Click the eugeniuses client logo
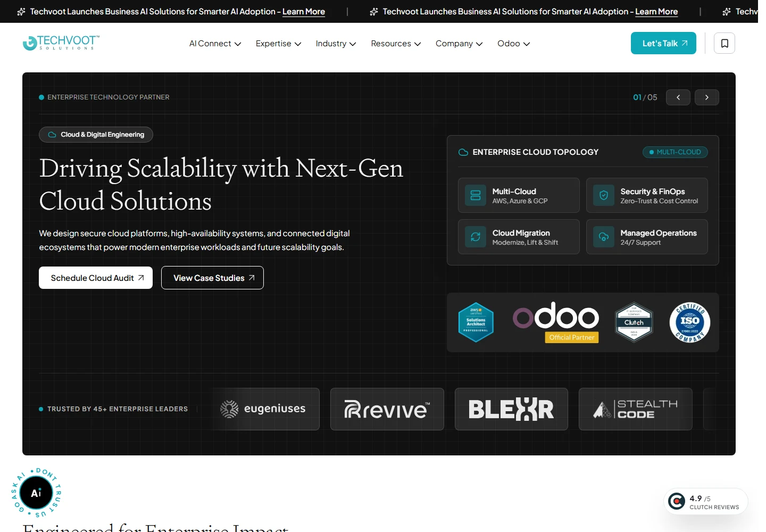 263,409
